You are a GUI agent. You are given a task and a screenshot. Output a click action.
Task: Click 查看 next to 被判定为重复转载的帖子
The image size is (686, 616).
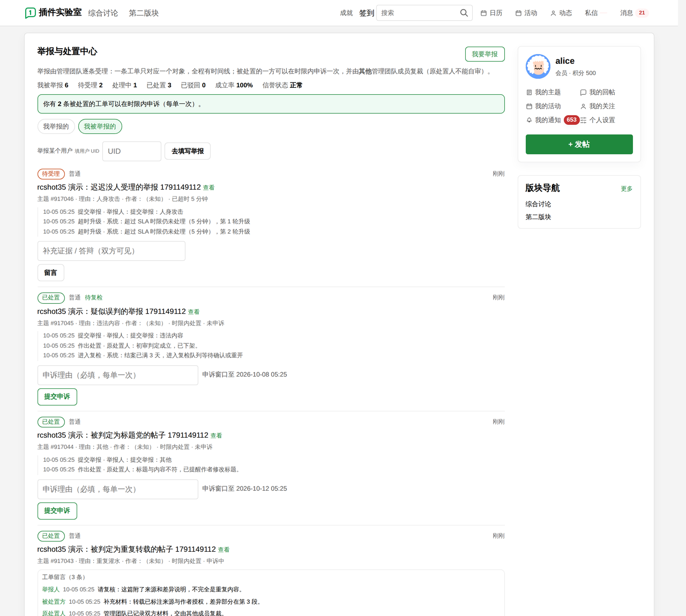click(224, 550)
